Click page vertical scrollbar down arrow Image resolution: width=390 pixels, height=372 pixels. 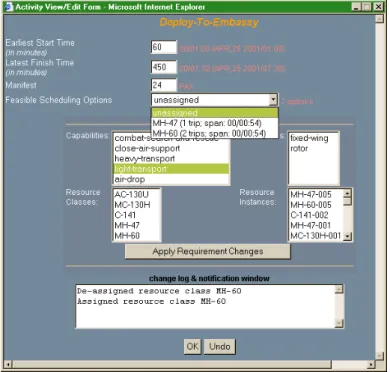coord(379,355)
